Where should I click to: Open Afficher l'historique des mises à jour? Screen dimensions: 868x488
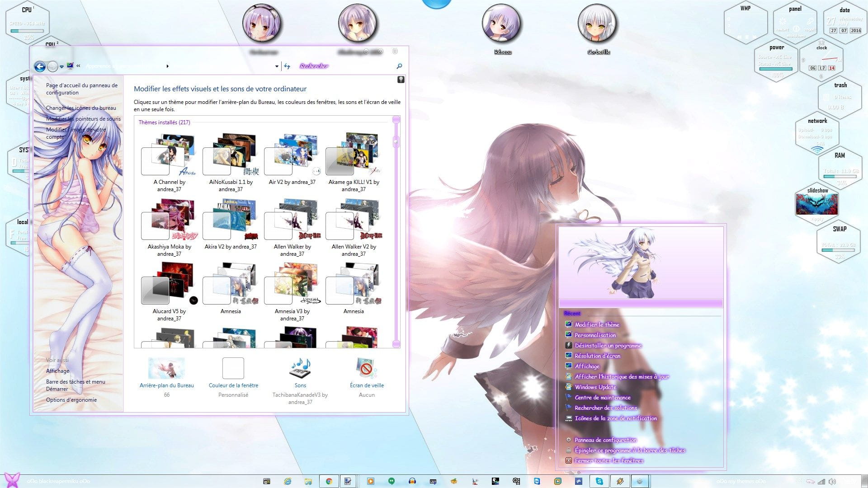point(622,376)
